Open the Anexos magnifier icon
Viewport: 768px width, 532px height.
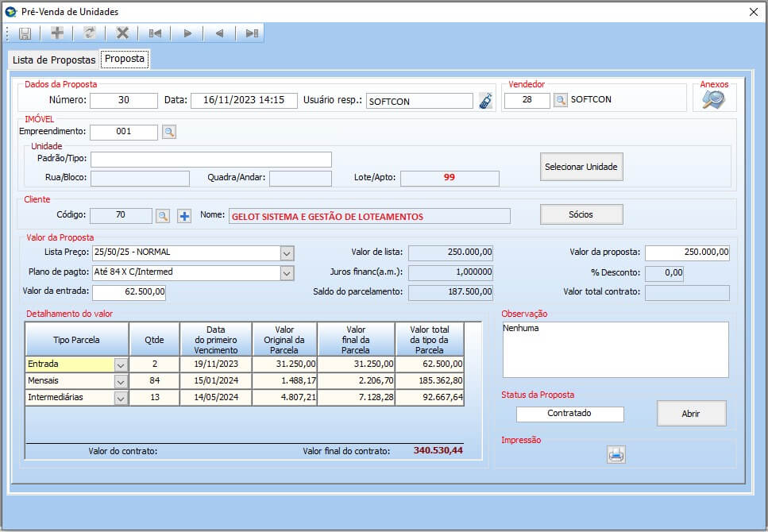(713, 99)
